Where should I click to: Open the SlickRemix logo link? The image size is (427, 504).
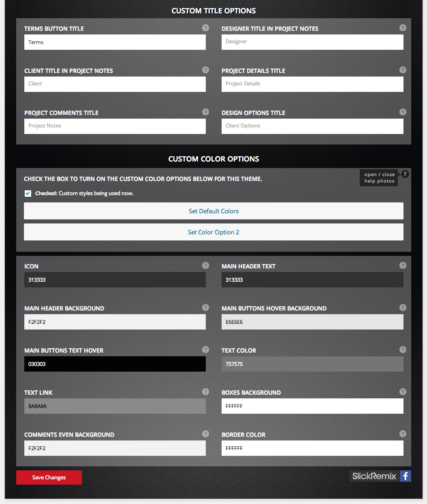pos(374,476)
